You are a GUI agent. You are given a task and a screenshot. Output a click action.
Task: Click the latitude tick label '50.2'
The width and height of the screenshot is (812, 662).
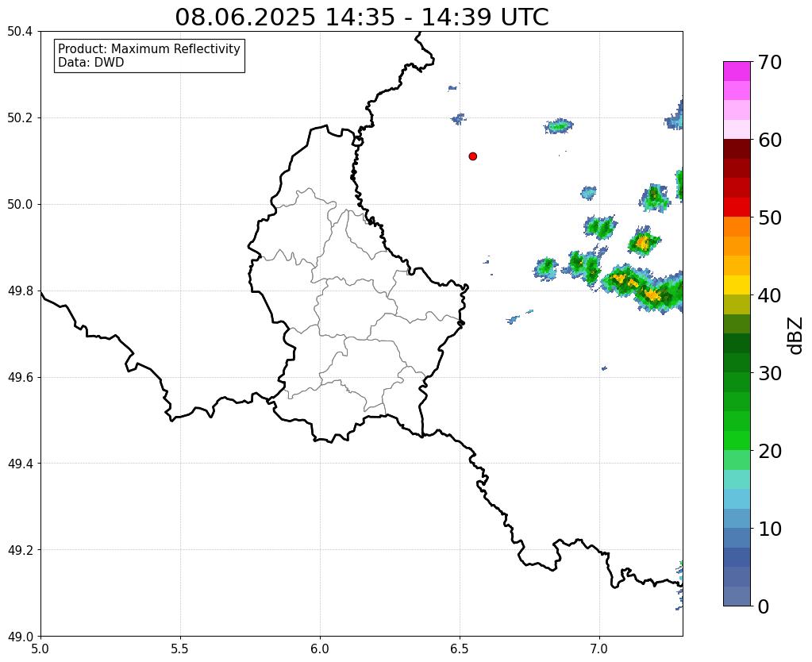pos(20,117)
